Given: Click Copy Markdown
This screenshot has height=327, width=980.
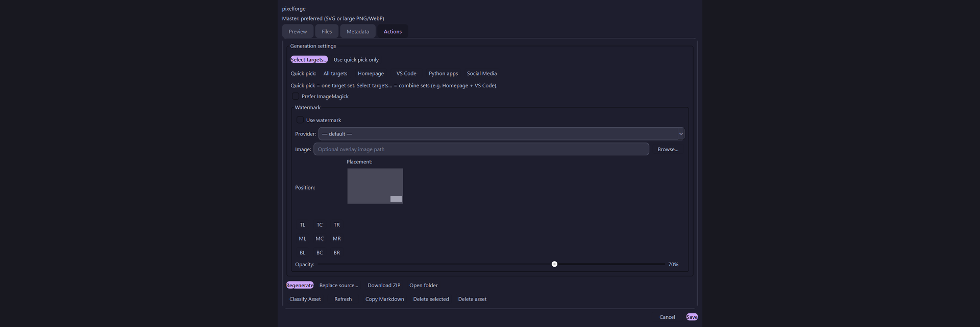Looking at the screenshot, I should pyautogui.click(x=385, y=299).
